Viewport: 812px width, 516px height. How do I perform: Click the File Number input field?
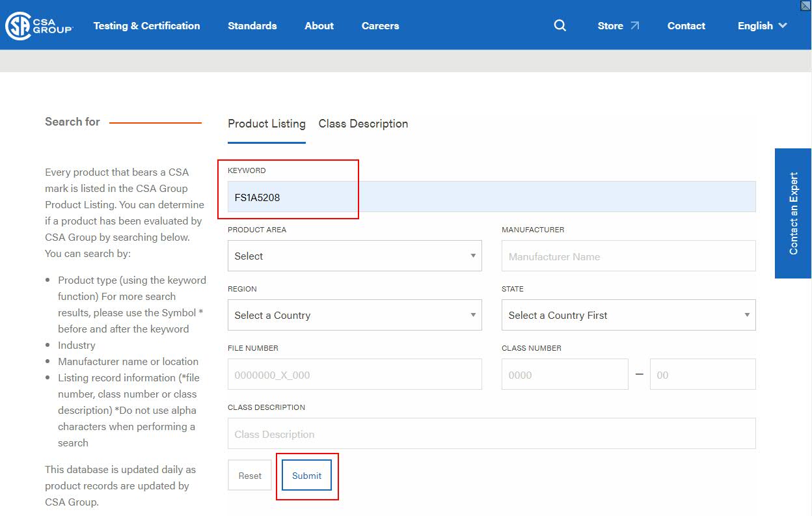(355, 374)
